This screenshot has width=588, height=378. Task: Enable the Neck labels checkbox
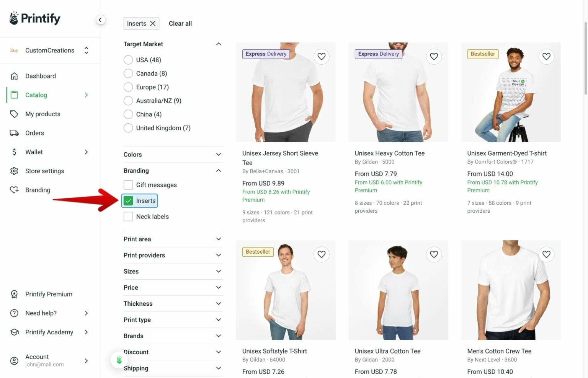pyautogui.click(x=128, y=217)
